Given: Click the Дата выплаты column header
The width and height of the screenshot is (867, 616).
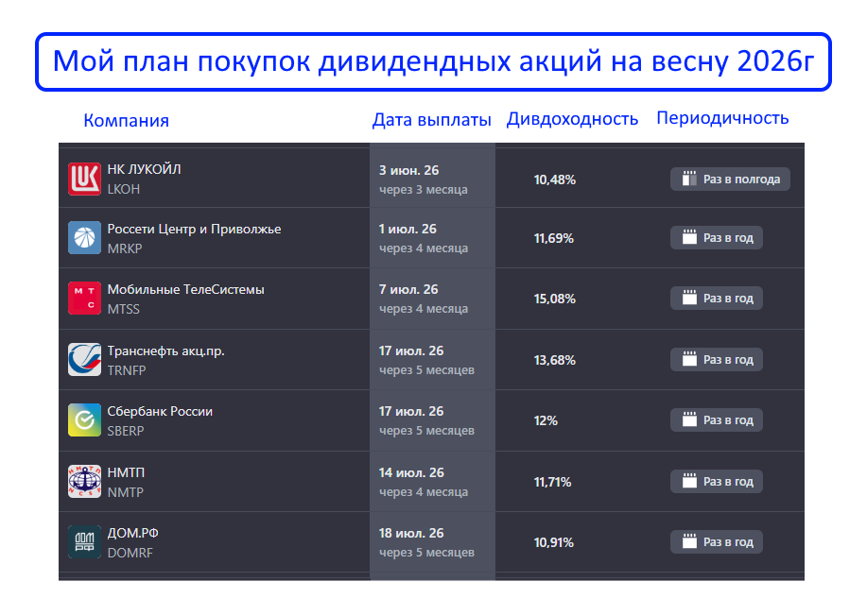Looking at the screenshot, I should click(432, 119).
